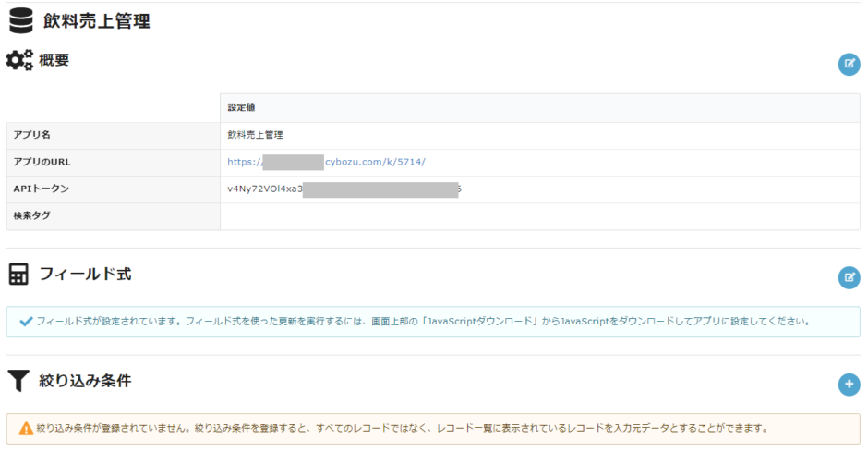Click the database icon beside the 飲料売上管理 title

click(21, 20)
